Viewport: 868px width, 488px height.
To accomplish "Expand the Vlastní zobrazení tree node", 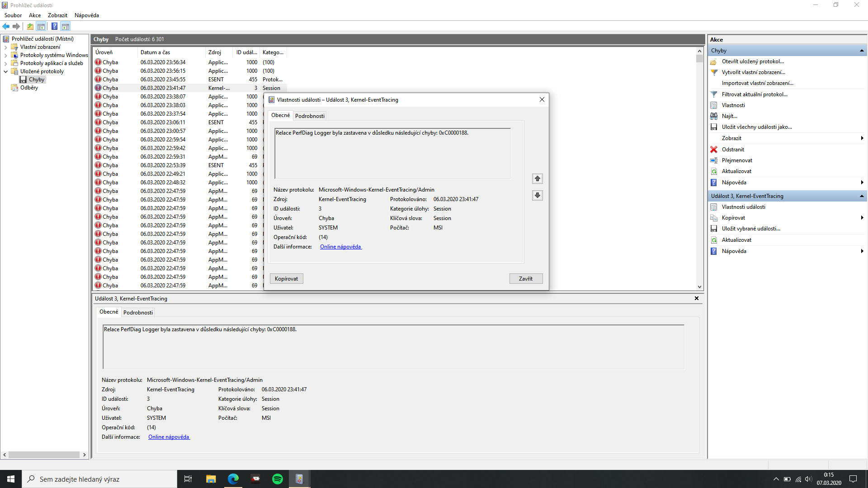I will (5, 47).
